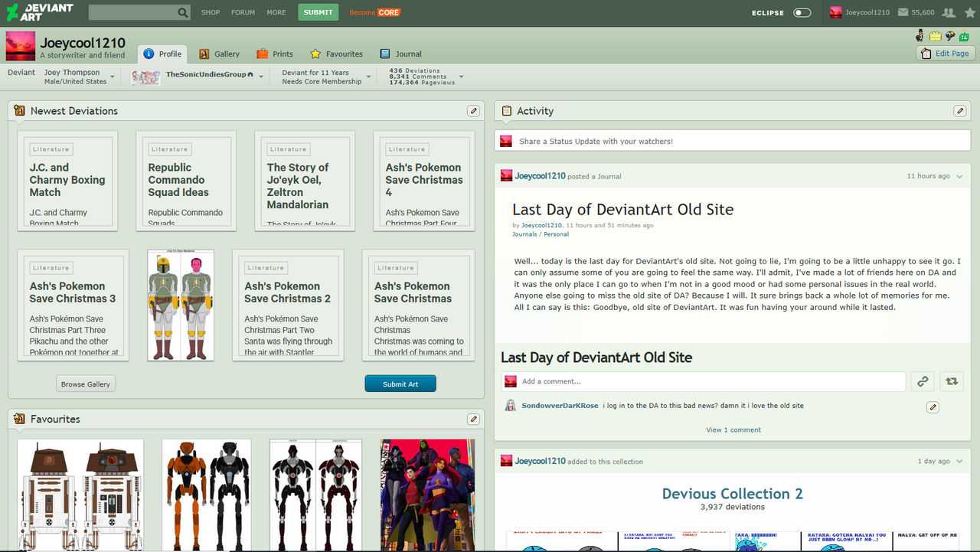
Task: Edit the Activity widget pencil icon
Action: tap(959, 111)
